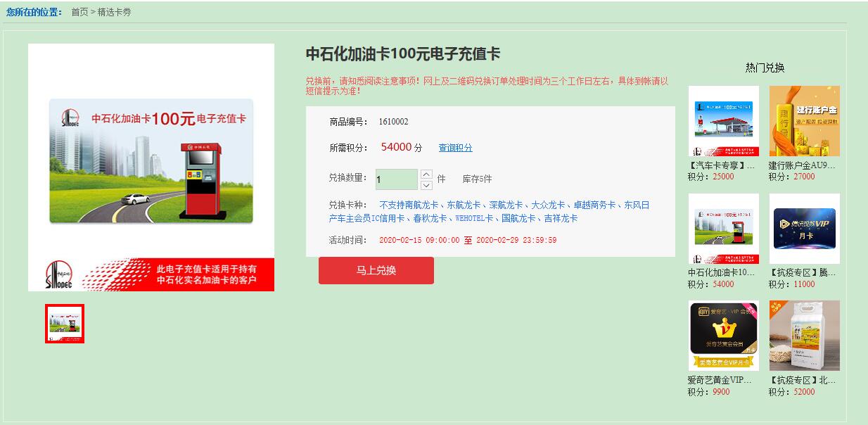Click the 爱奇艺黄金VIP product title
The width and height of the screenshot is (868, 425).
pyautogui.click(x=721, y=380)
